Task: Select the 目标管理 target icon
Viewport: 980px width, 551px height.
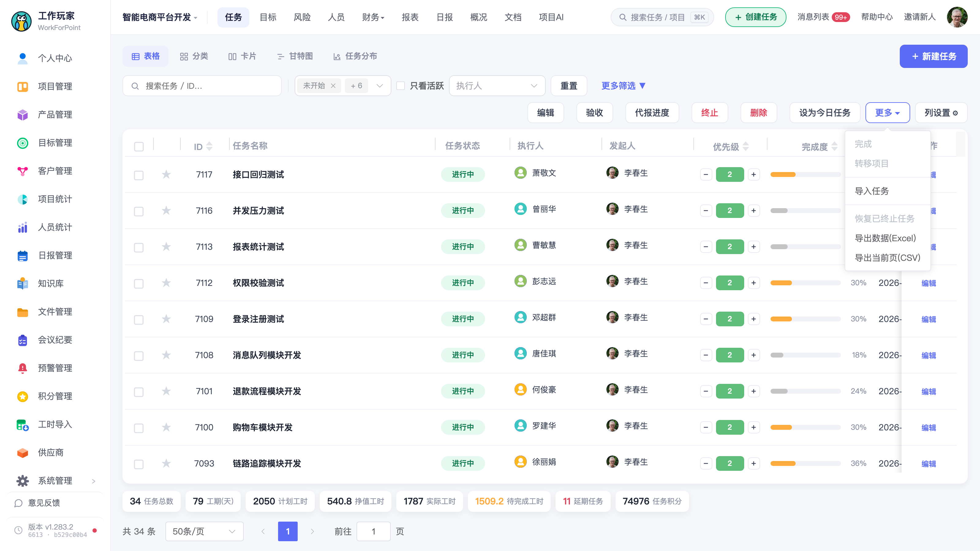Action: tap(22, 143)
